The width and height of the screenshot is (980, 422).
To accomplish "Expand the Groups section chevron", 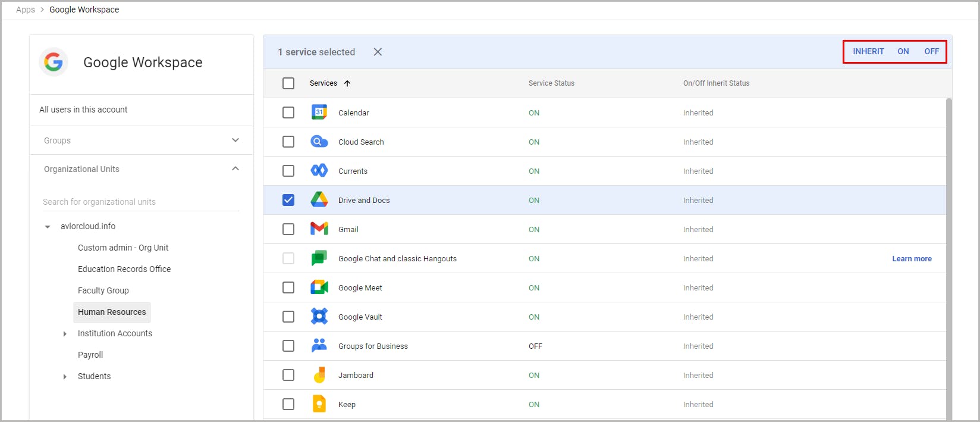I will point(235,140).
